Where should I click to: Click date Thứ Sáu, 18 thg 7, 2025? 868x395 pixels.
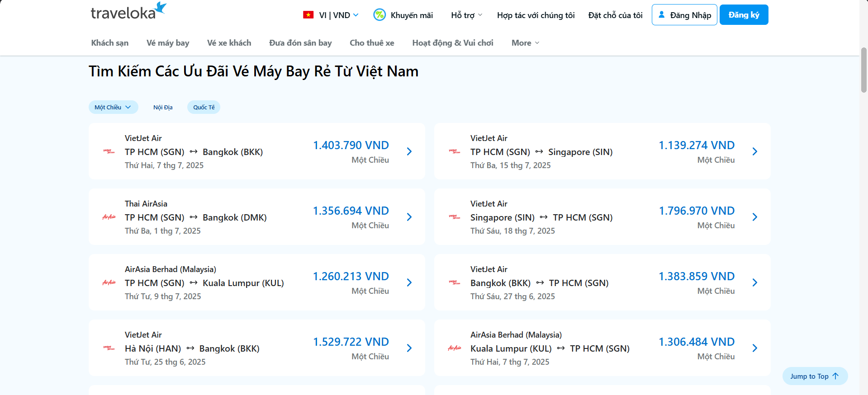click(x=512, y=231)
